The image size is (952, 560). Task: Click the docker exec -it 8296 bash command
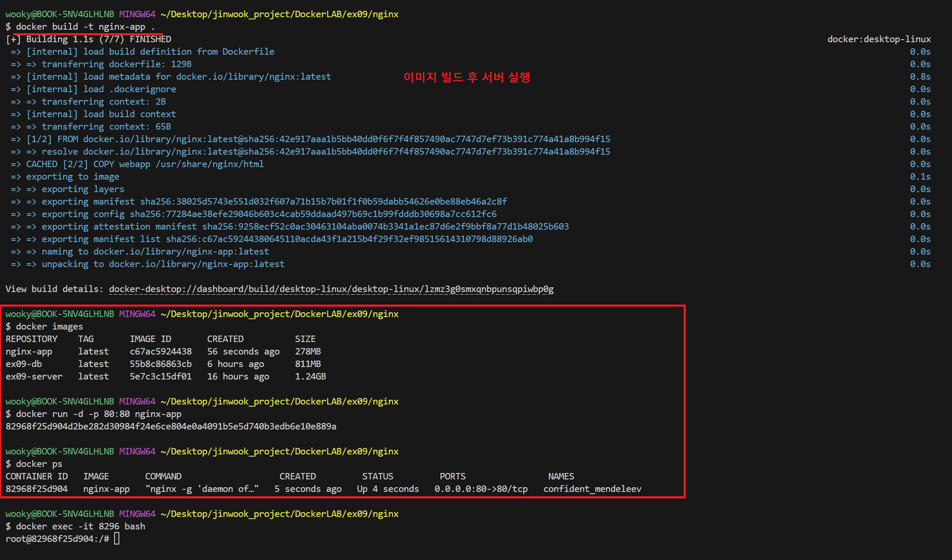pyautogui.click(x=80, y=526)
